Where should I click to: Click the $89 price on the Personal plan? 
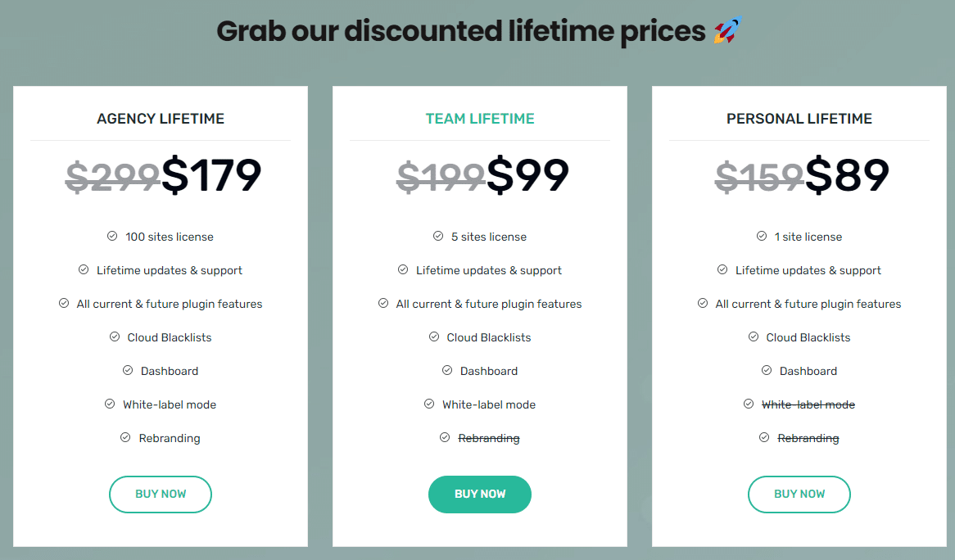(x=849, y=174)
